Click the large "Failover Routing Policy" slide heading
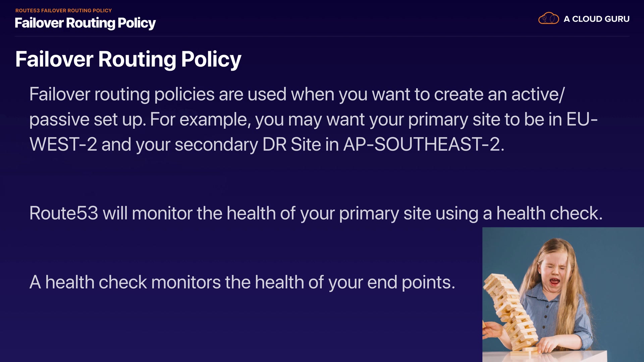Screen dimensions: 644x362 coord(128,59)
